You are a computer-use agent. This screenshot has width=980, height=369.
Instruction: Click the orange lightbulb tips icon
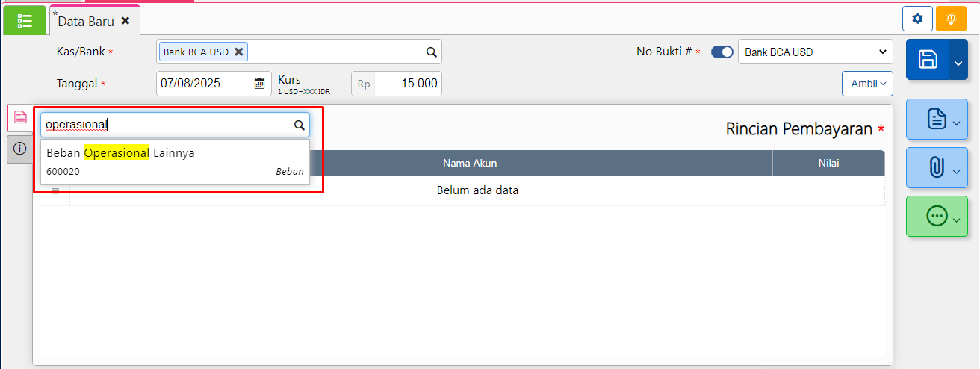(951, 19)
